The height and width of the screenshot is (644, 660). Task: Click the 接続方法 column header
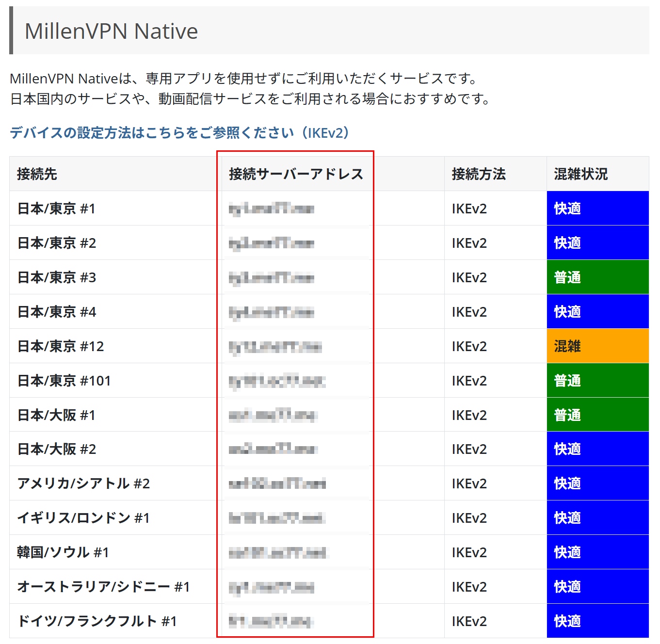point(479,174)
